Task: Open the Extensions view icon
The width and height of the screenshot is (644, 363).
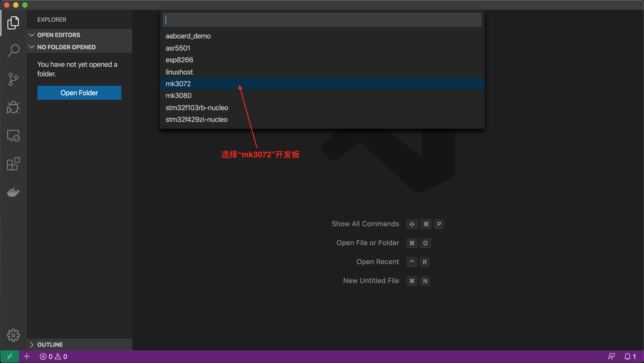Action: pyautogui.click(x=13, y=164)
